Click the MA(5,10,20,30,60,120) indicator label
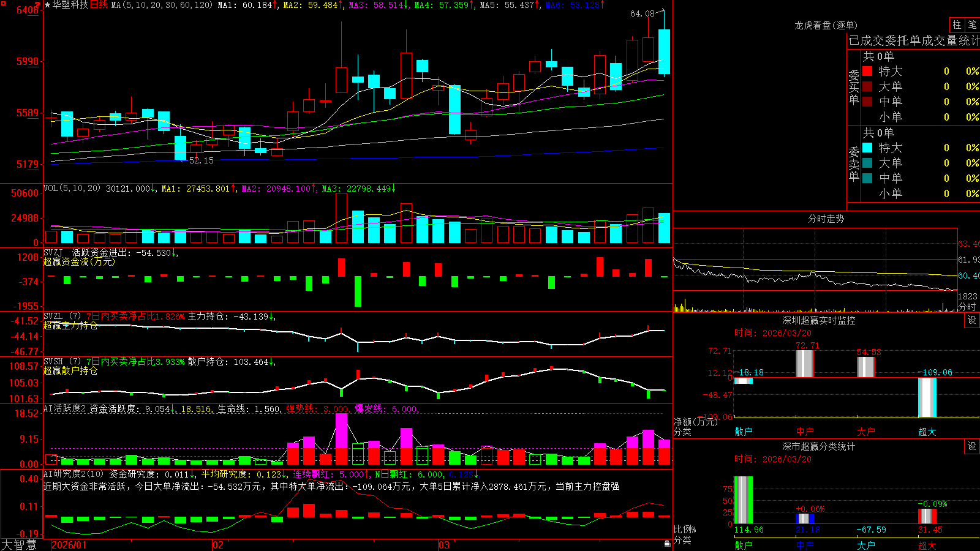The height and width of the screenshot is (551, 980). (162, 5)
